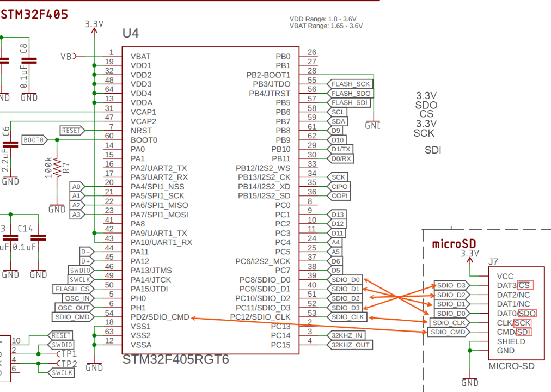Select the FLASH_SDO net label tag
This screenshot has width=551, height=392.
(x=350, y=94)
